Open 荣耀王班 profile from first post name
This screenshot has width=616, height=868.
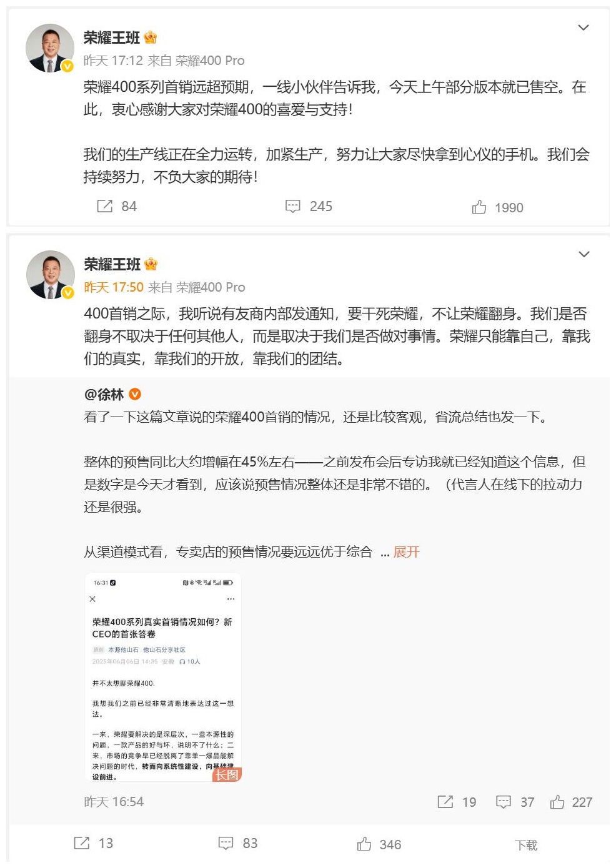(112, 38)
